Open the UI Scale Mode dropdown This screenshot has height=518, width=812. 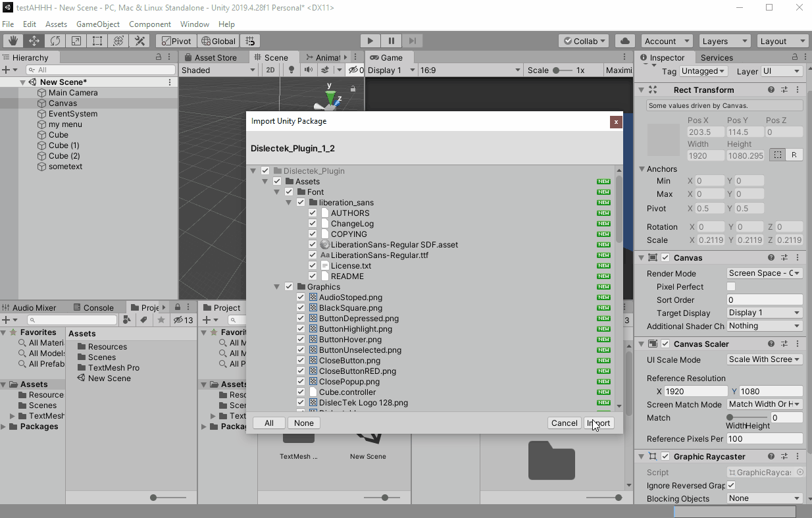coord(765,359)
